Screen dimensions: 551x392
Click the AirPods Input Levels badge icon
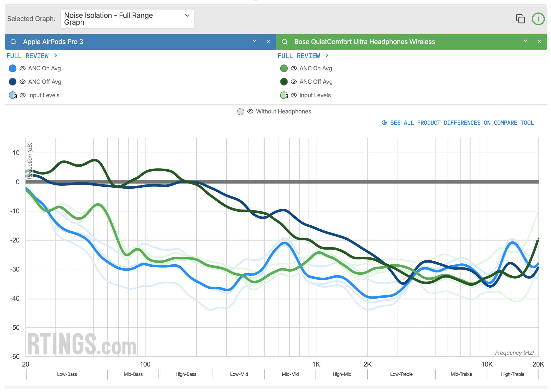[13, 95]
